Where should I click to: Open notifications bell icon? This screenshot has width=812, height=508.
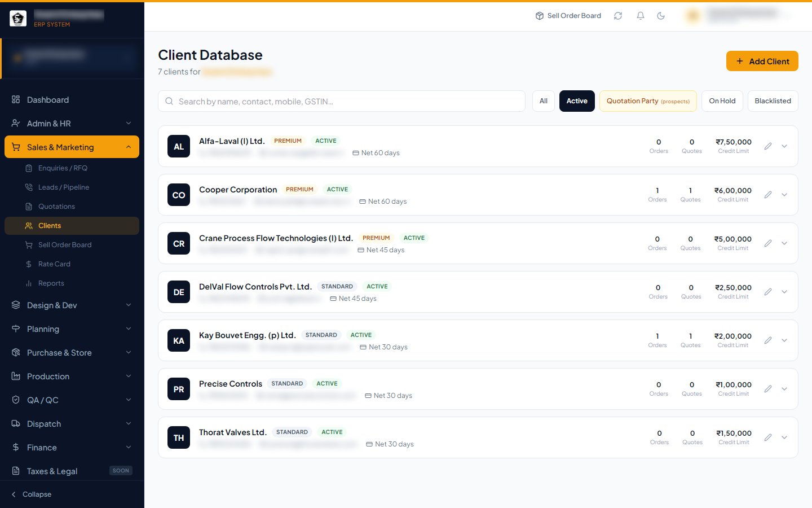click(x=641, y=16)
